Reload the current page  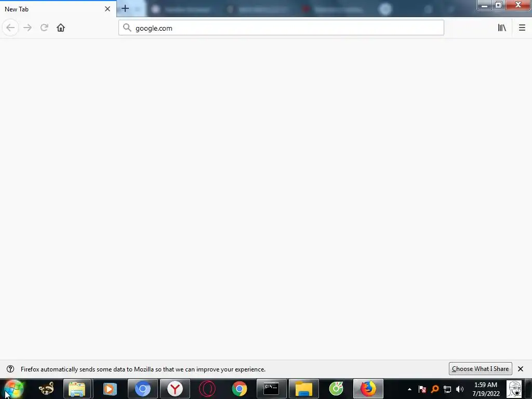click(x=44, y=28)
